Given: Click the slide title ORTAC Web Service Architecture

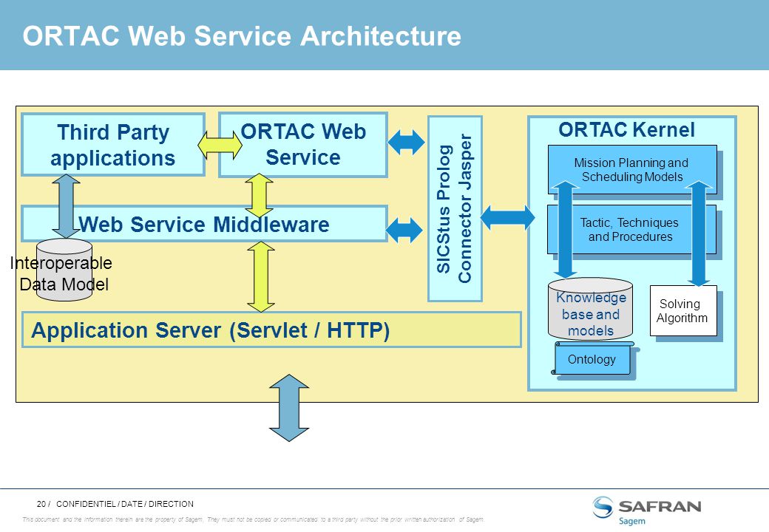Looking at the screenshot, I should pos(242,35).
